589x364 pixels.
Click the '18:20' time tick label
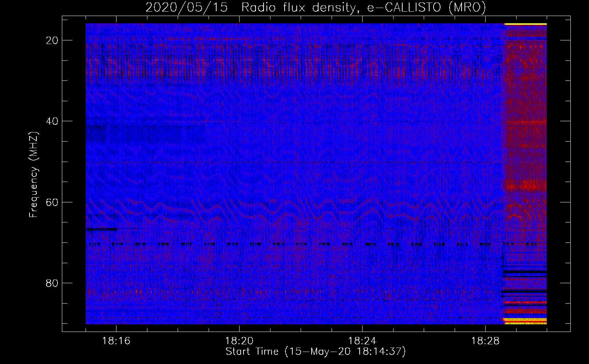(x=239, y=341)
